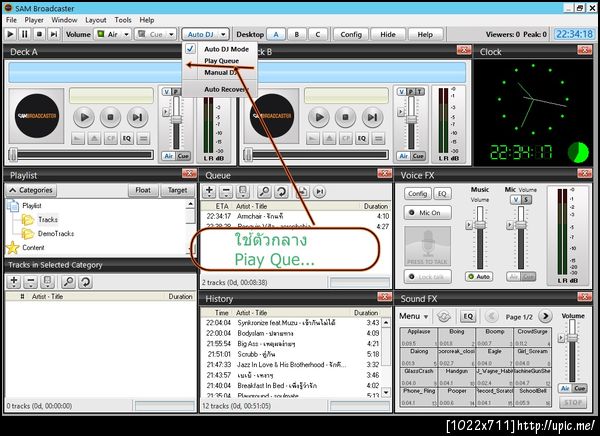The image size is (600, 436).
Task: Toggle the Auto DJ Mode checkmark
Action: pyautogui.click(x=191, y=49)
